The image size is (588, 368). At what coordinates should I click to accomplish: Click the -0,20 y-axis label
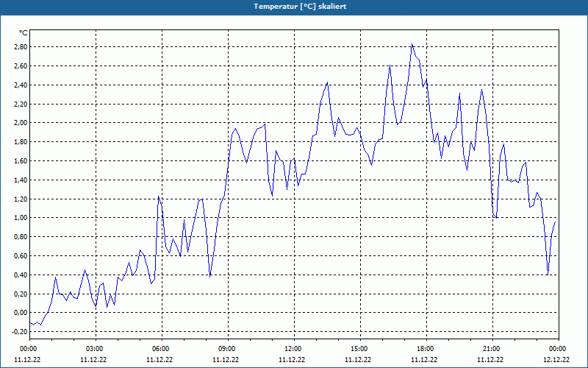[x=20, y=332]
